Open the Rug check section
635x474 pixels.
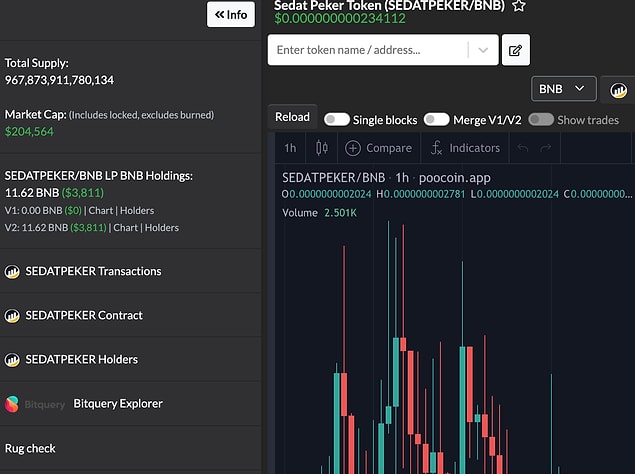(30, 448)
